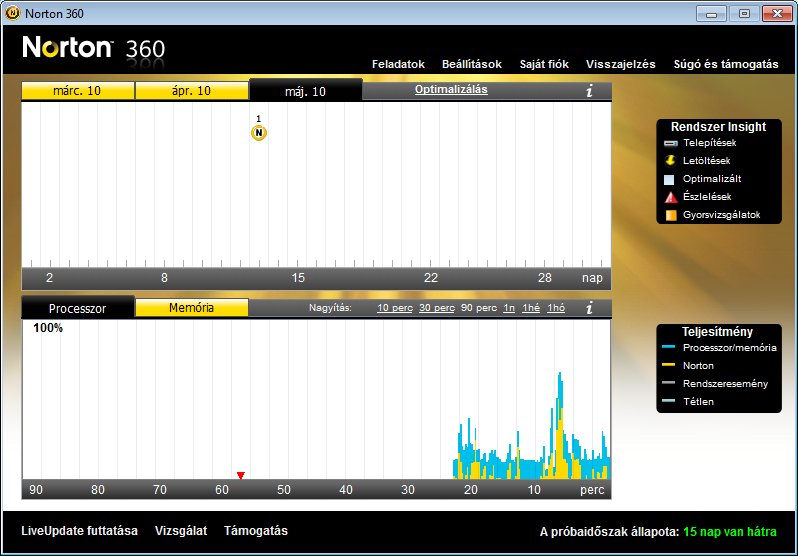Screen dimensions: 798x556
Task: Click day 15 on the timeline axis
Action: (x=298, y=278)
